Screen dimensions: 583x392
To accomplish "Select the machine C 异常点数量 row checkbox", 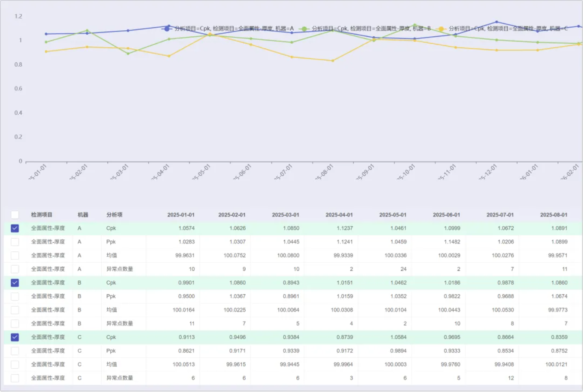I will [x=15, y=378].
